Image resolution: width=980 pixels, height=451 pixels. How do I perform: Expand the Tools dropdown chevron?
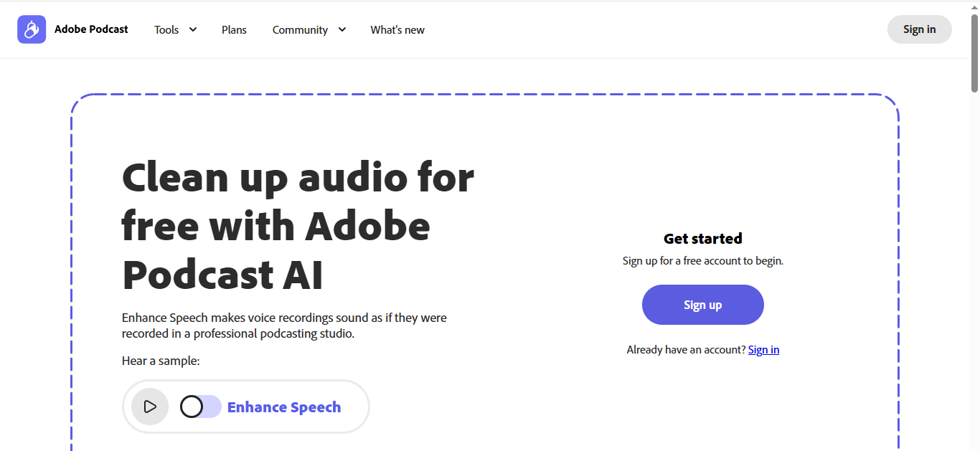coord(192,29)
